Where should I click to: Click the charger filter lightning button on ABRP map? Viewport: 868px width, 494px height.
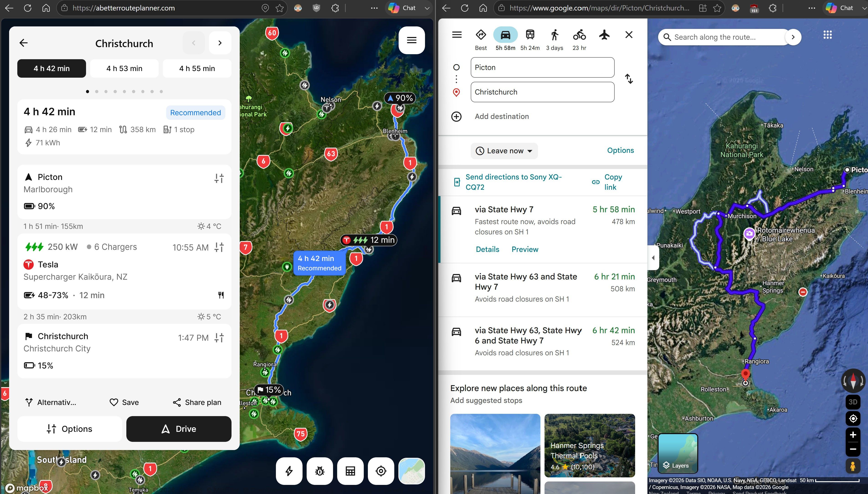pyautogui.click(x=289, y=471)
